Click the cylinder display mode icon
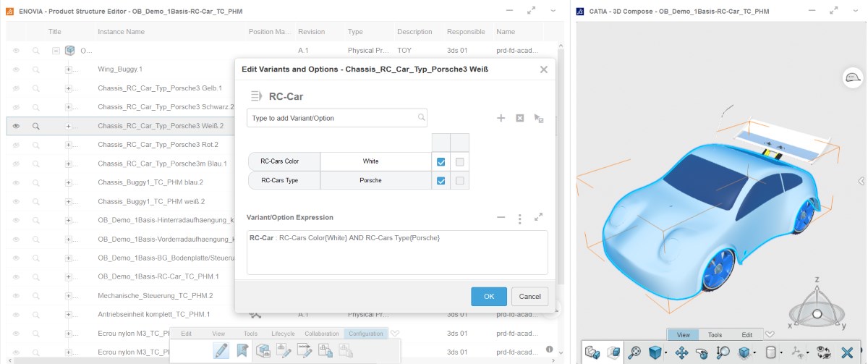This screenshot has height=364, width=868. pyautogui.click(x=770, y=352)
